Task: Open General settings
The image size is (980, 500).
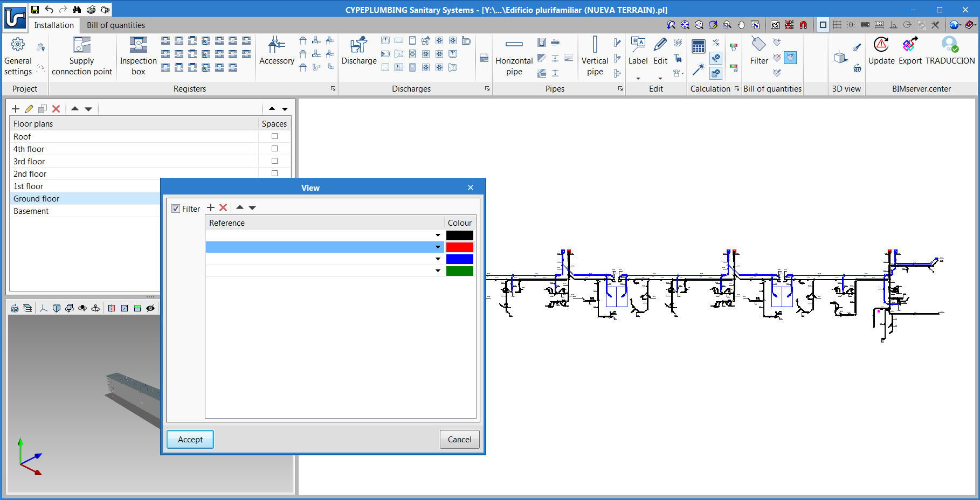Action: point(18,56)
